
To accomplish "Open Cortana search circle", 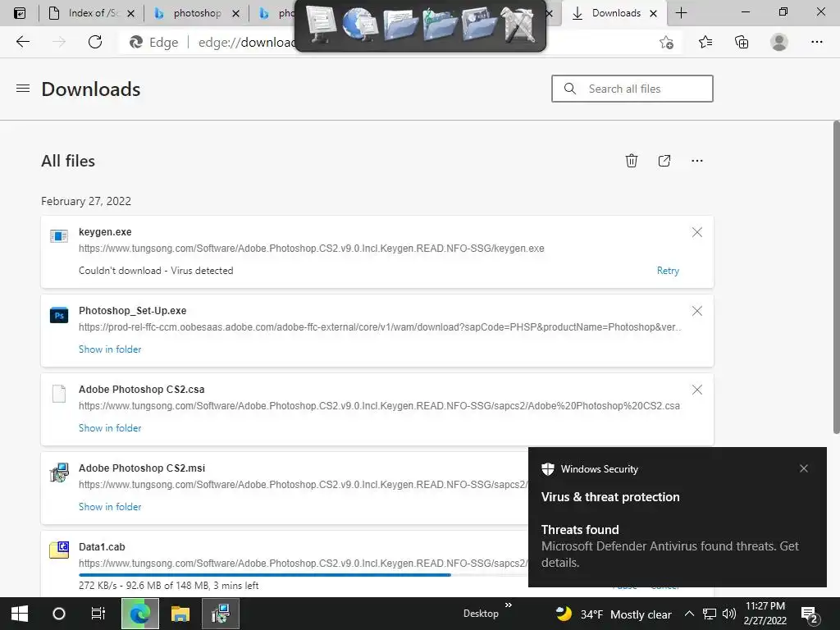I will point(59,614).
